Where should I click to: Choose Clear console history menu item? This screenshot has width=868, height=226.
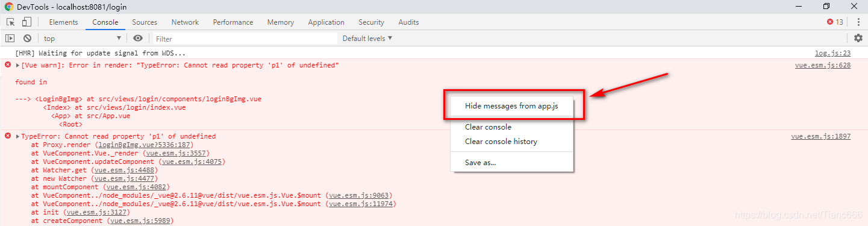click(511, 142)
